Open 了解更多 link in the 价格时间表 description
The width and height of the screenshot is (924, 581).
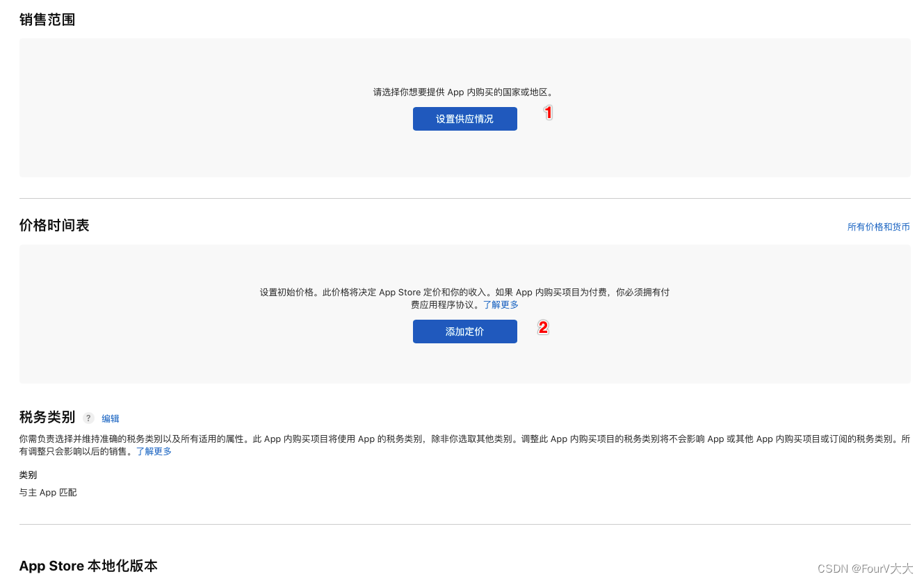[501, 304]
